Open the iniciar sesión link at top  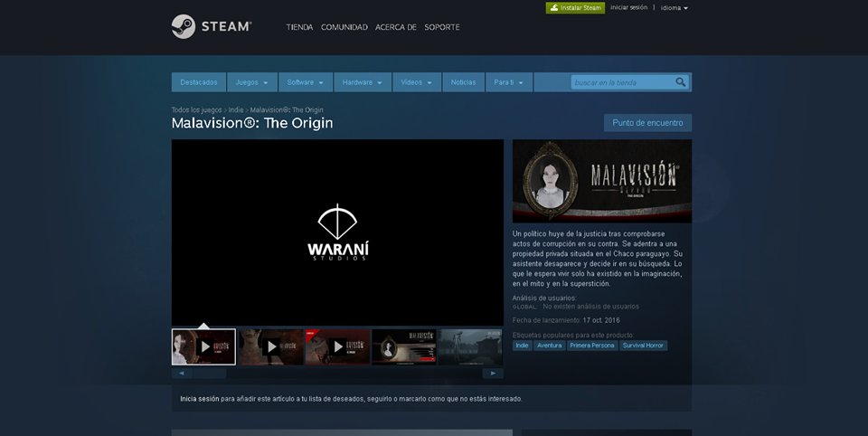(629, 8)
